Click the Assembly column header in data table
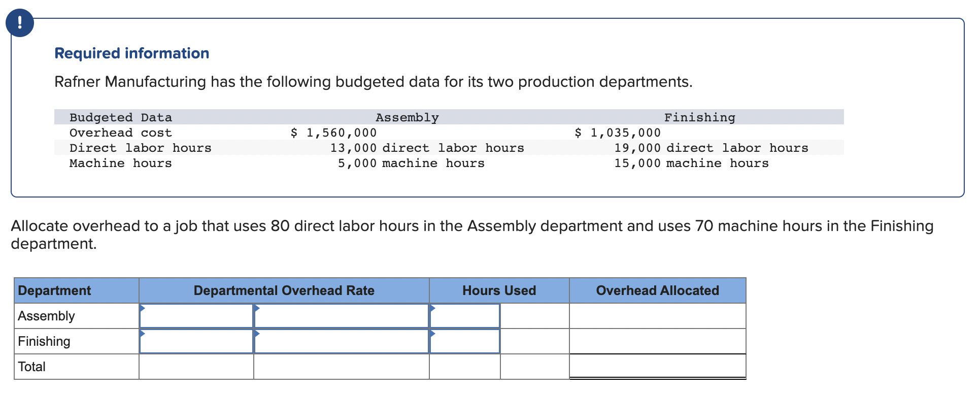 [x=407, y=117]
